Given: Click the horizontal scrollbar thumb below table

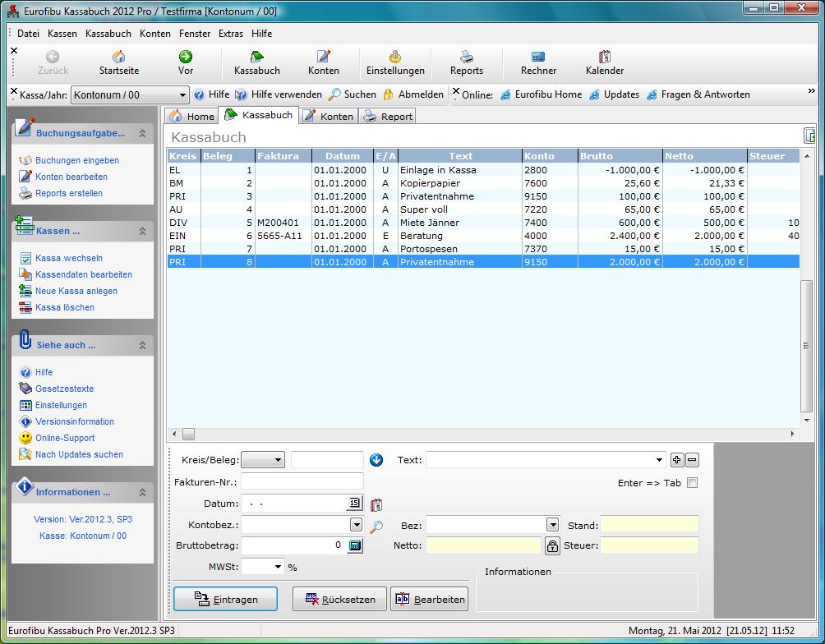Looking at the screenshot, I should (x=188, y=434).
